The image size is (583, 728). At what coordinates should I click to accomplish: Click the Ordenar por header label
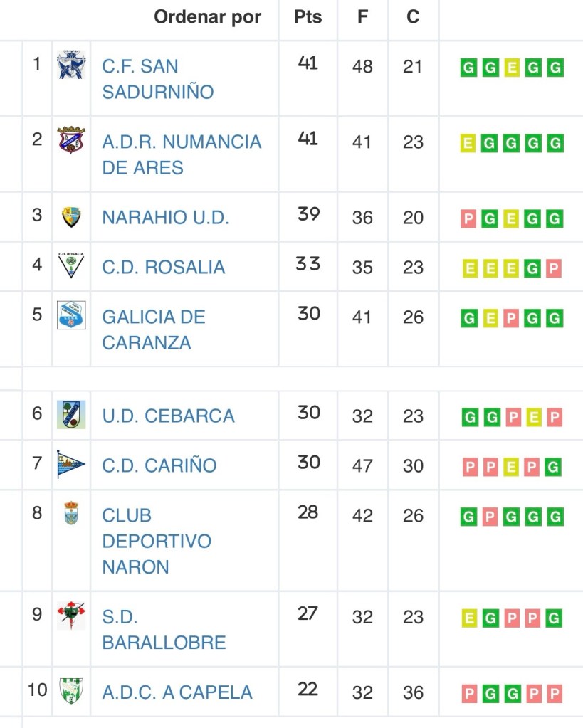pos(207,17)
